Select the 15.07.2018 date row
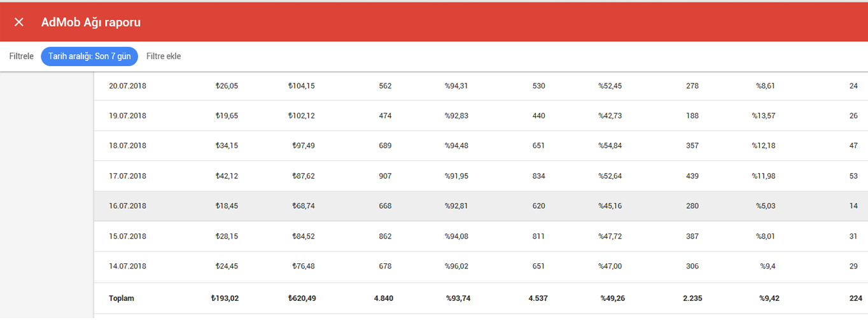 [481, 236]
